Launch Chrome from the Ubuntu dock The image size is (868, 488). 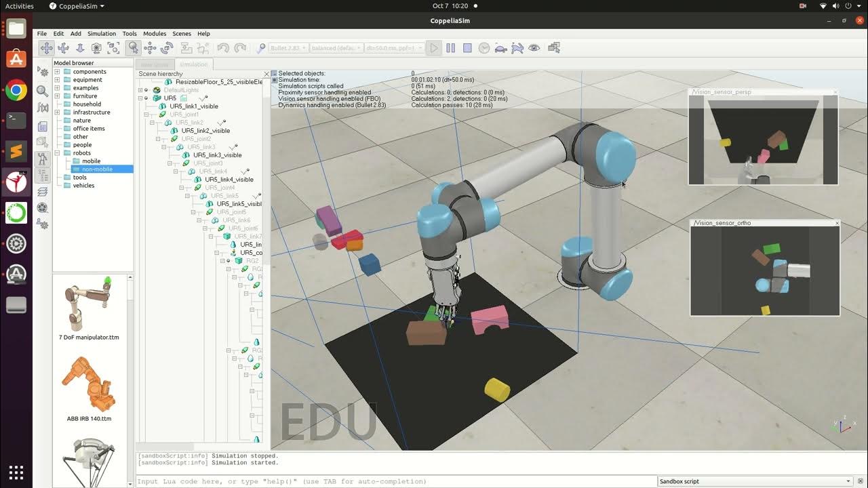click(16, 89)
